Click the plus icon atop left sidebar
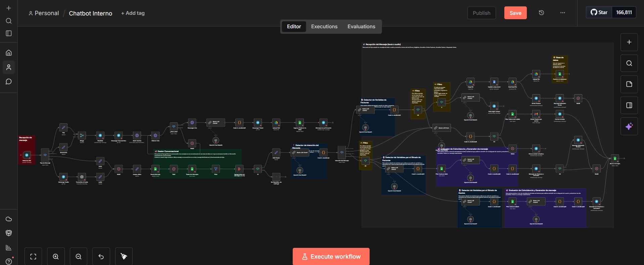 (9, 8)
